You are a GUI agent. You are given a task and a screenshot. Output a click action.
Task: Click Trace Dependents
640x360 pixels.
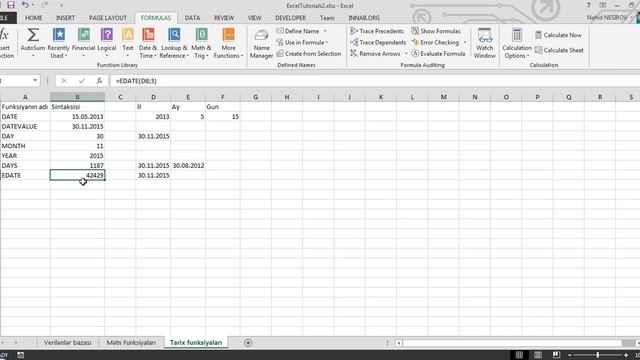(378, 42)
